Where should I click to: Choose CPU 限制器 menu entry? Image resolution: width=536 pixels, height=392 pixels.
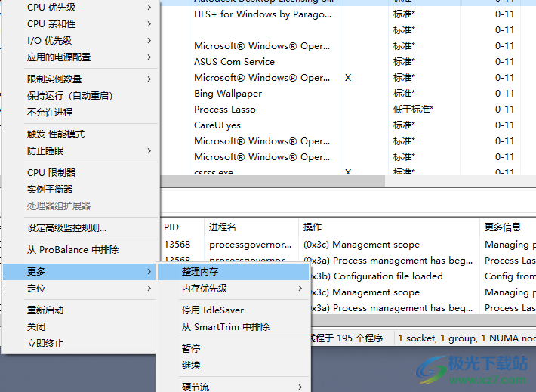click(81, 173)
